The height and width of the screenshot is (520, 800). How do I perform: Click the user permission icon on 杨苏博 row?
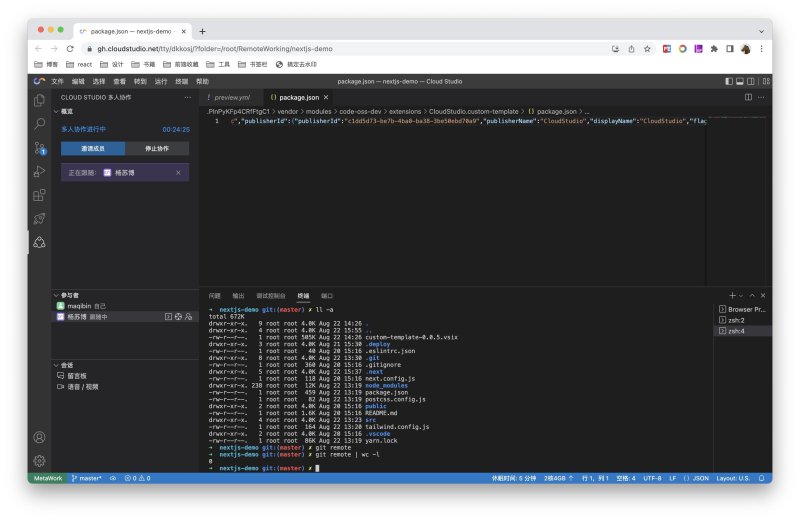[189, 317]
